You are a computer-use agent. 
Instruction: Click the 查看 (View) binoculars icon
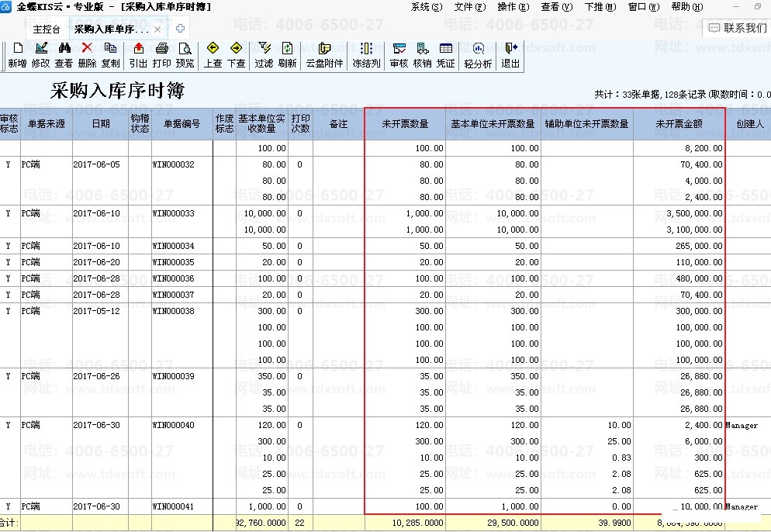pos(64,48)
